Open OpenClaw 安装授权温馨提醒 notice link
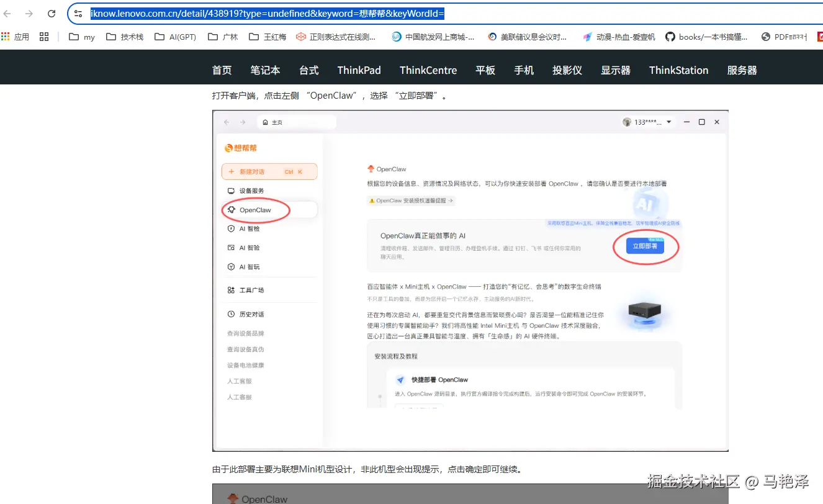This screenshot has width=823, height=504. click(411, 200)
